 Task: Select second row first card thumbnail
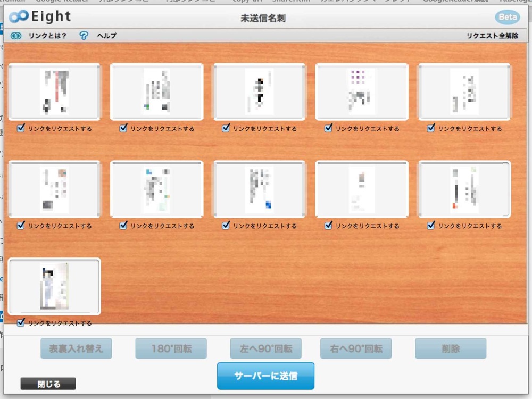point(54,189)
